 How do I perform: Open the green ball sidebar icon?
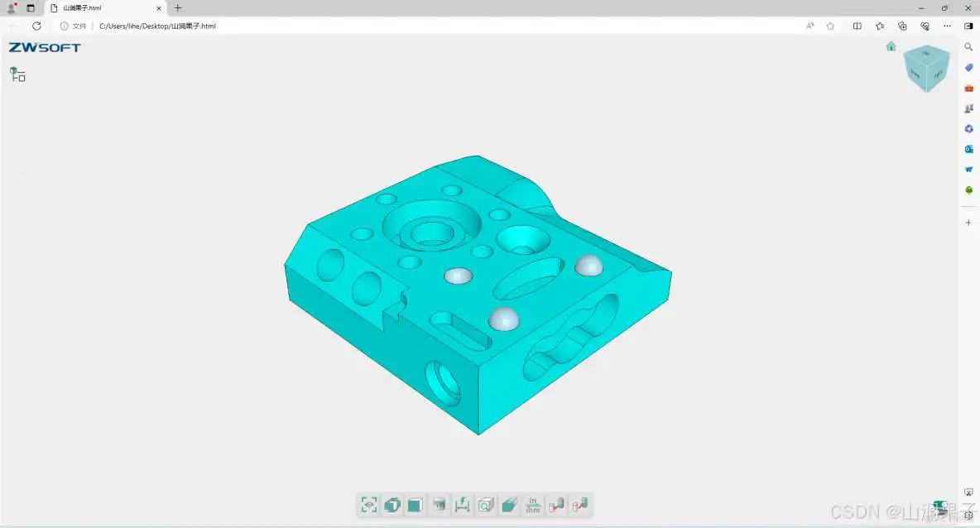point(968,190)
